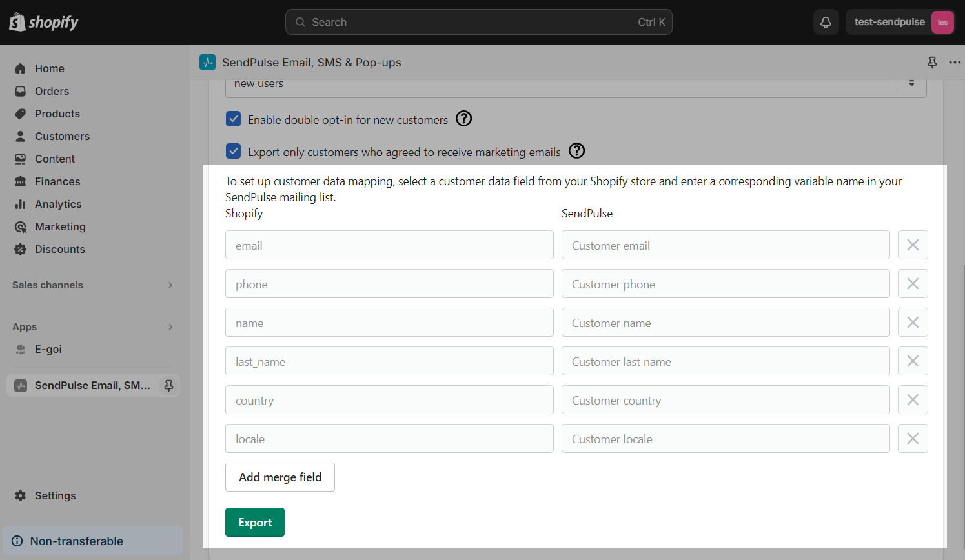Screen dimensions: 965x560
Task: Click the Non-transferable notice
Action: pos(93,541)
